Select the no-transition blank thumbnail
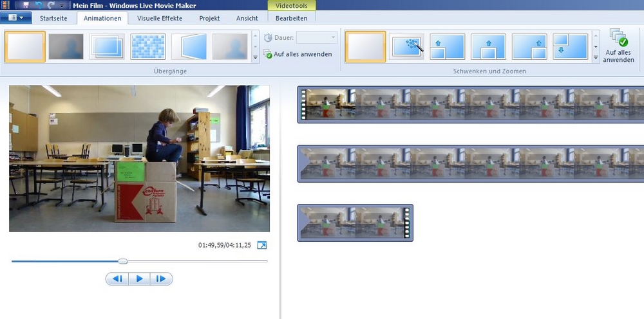644x319 pixels. (25, 46)
